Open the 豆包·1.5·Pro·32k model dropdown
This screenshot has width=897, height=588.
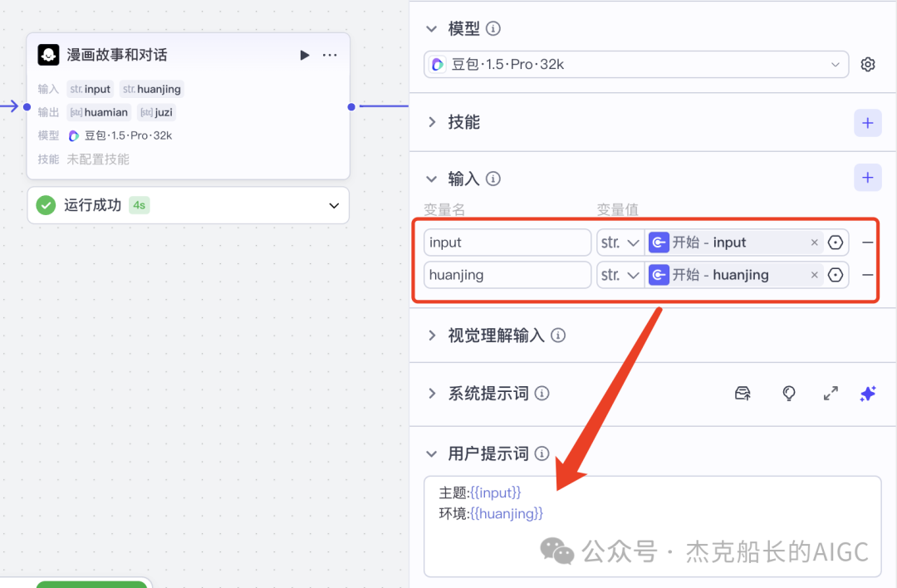(636, 64)
